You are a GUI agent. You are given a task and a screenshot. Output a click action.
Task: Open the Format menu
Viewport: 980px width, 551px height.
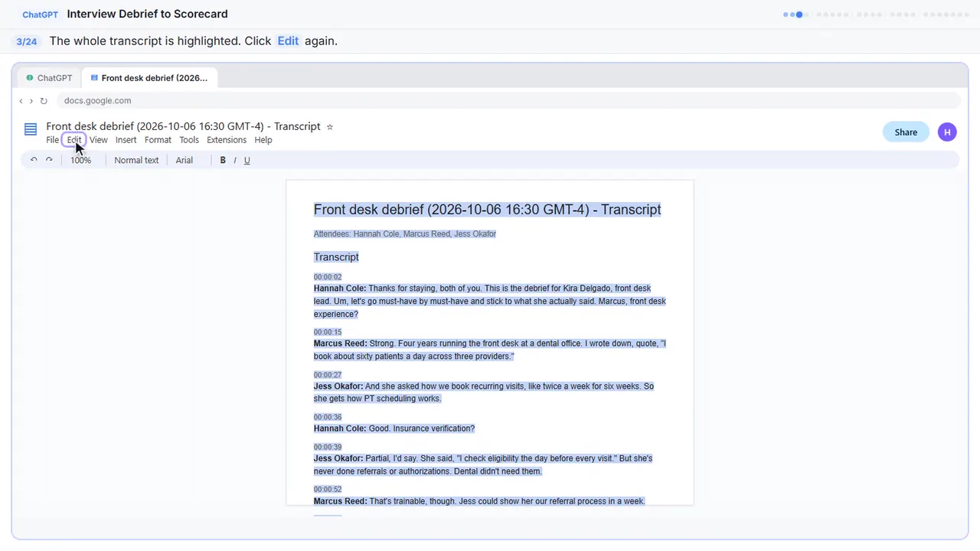(x=158, y=140)
